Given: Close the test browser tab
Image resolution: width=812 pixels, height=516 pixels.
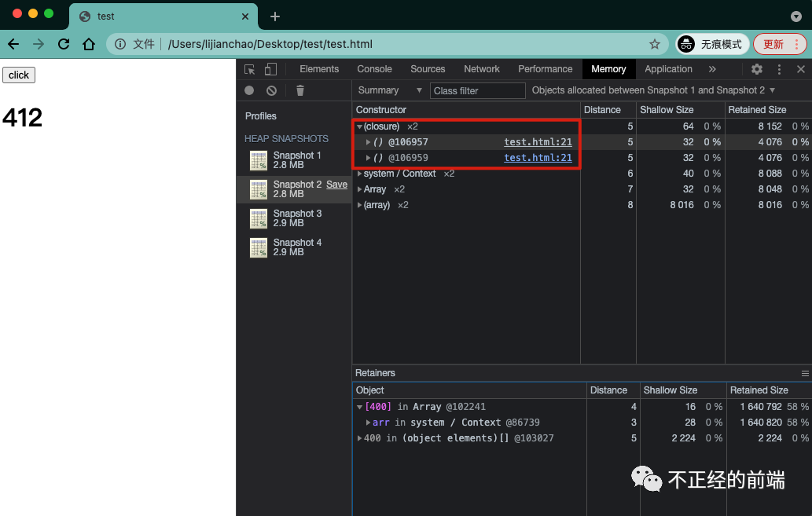Looking at the screenshot, I should point(245,16).
